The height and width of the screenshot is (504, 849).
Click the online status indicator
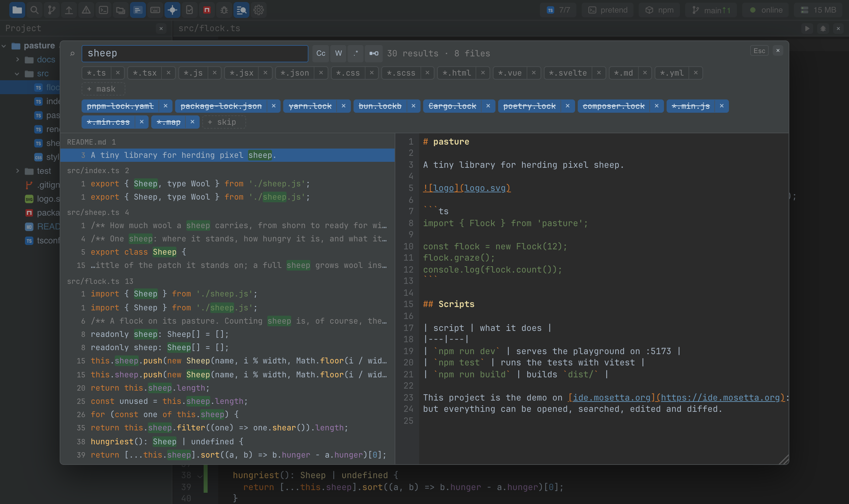point(765,10)
